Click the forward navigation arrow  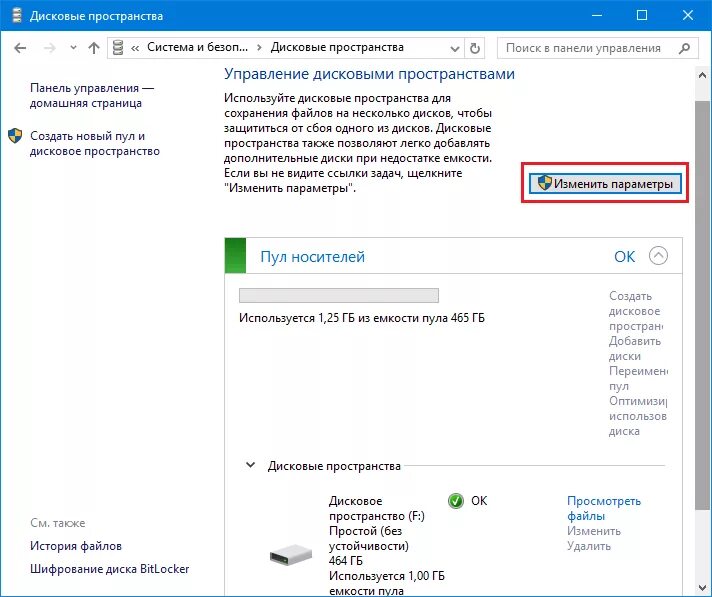(x=49, y=48)
